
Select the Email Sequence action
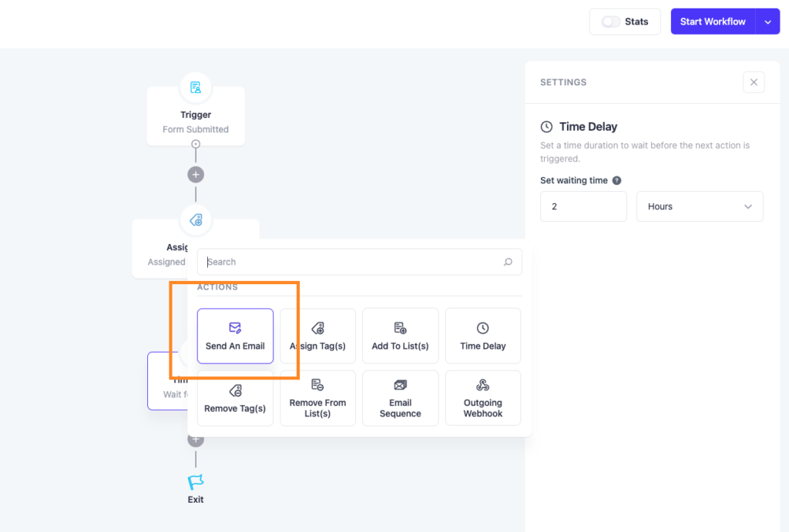400,398
